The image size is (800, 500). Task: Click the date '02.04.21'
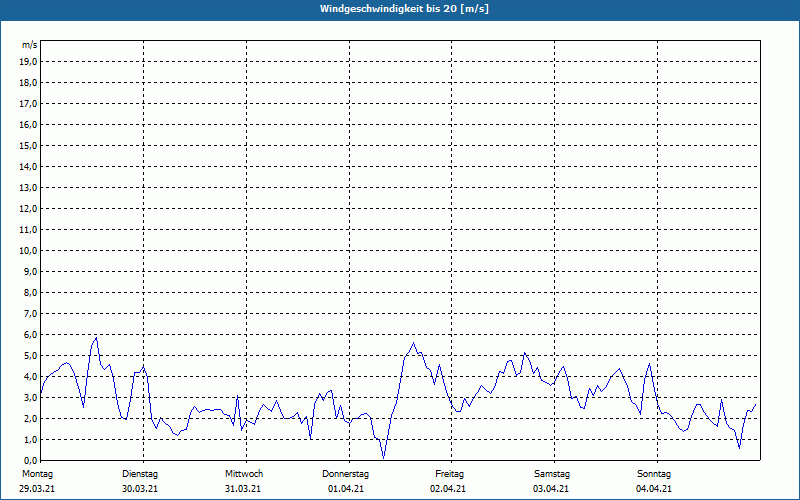pos(448,489)
